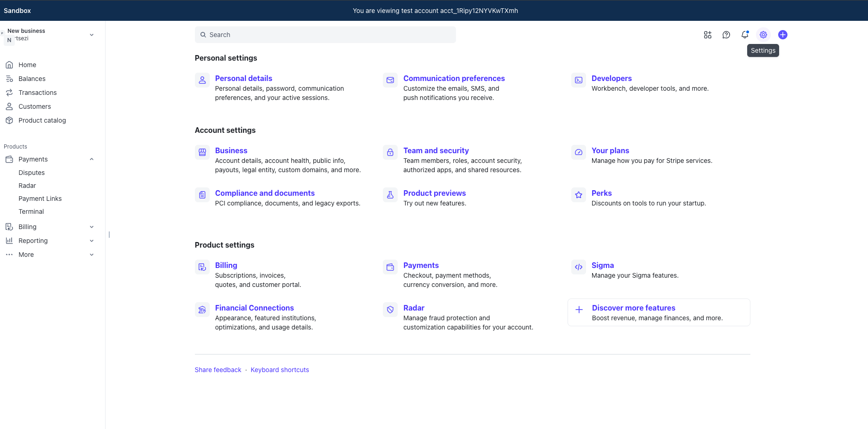Open Transactions in the sidebar
The image size is (868, 429).
click(x=37, y=93)
